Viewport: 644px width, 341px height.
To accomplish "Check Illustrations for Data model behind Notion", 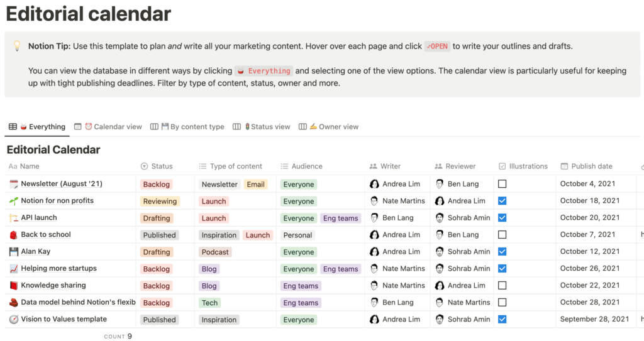I will (502, 303).
